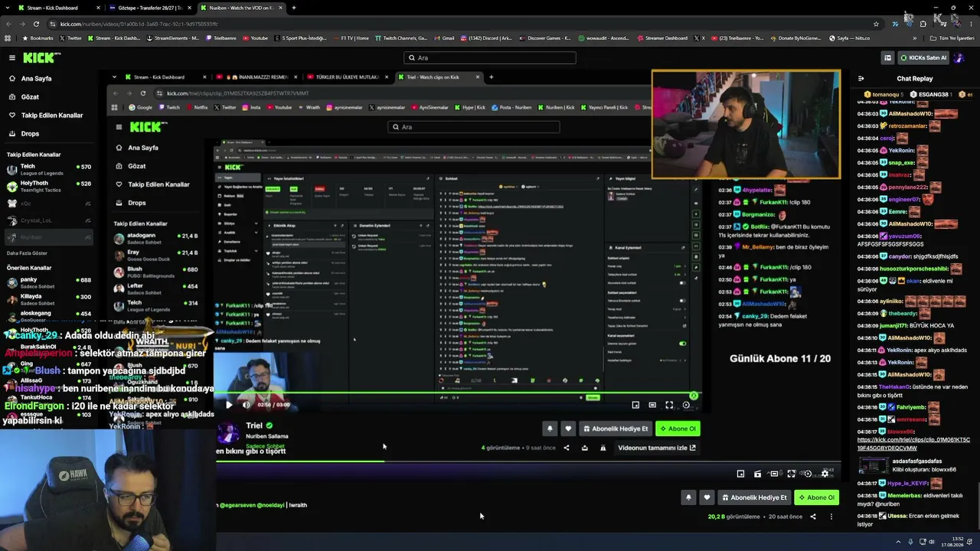Open the Crystal_LoL channel

[x=47, y=220]
